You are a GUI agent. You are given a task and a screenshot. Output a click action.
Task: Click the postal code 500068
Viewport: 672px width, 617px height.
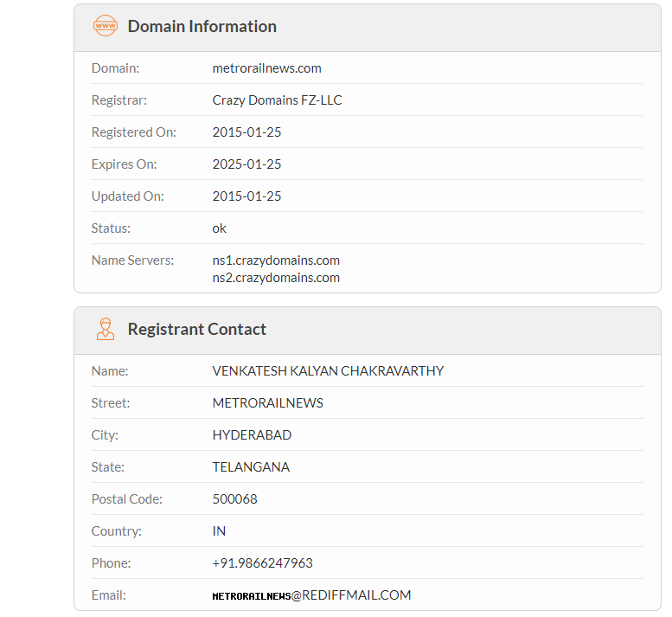234,499
